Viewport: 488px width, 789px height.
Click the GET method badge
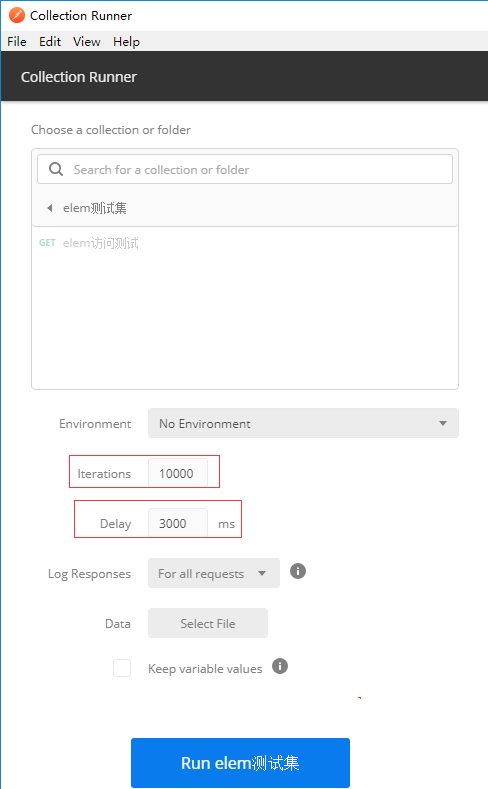coord(47,243)
